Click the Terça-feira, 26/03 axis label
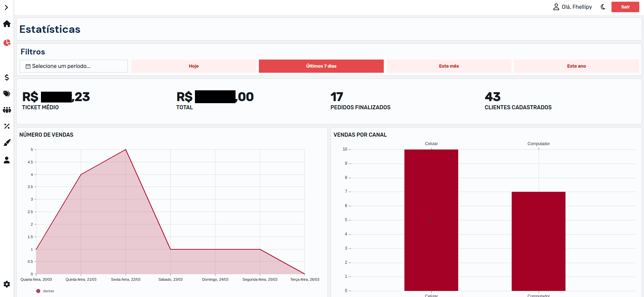 coord(305,279)
